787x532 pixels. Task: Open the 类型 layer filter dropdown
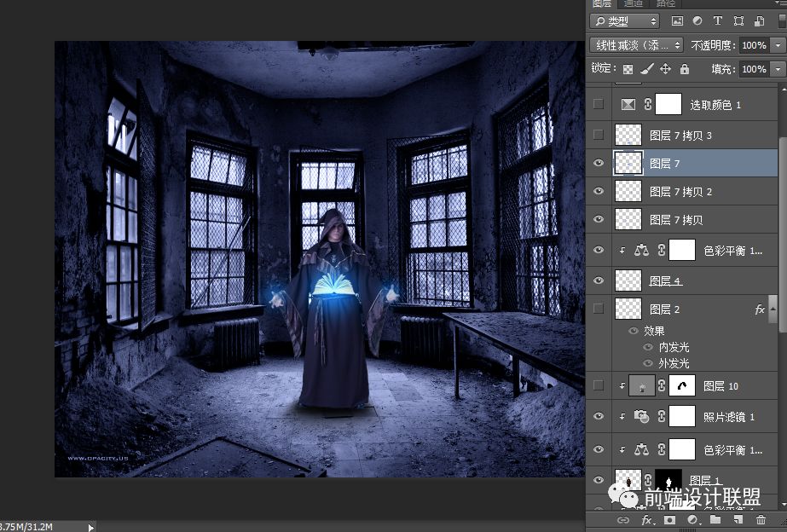(625, 21)
